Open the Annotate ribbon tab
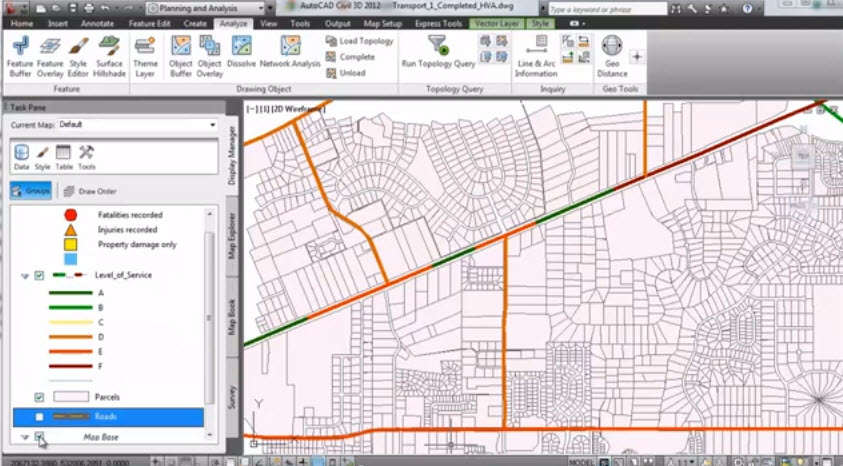Image resolution: width=843 pixels, height=466 pixels. click(97, 24)
